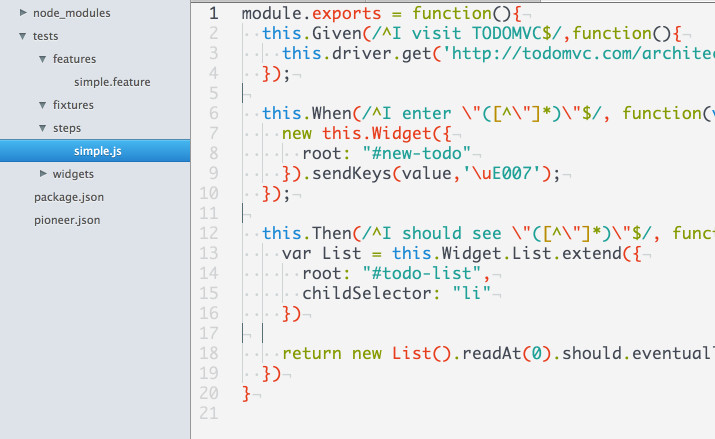Click the Then method on line 12
Viewport: 715px width, 439px height.
[332, 233]
